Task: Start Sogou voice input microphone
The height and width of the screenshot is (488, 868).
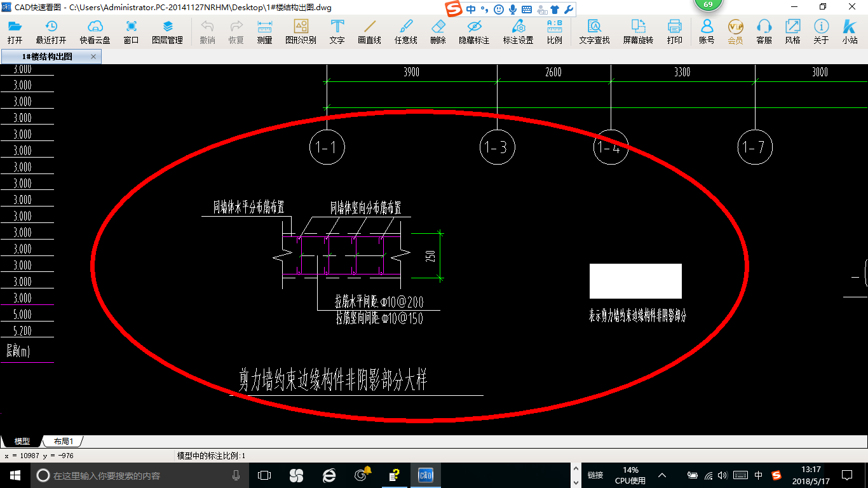Action: (x=512, y=9)
